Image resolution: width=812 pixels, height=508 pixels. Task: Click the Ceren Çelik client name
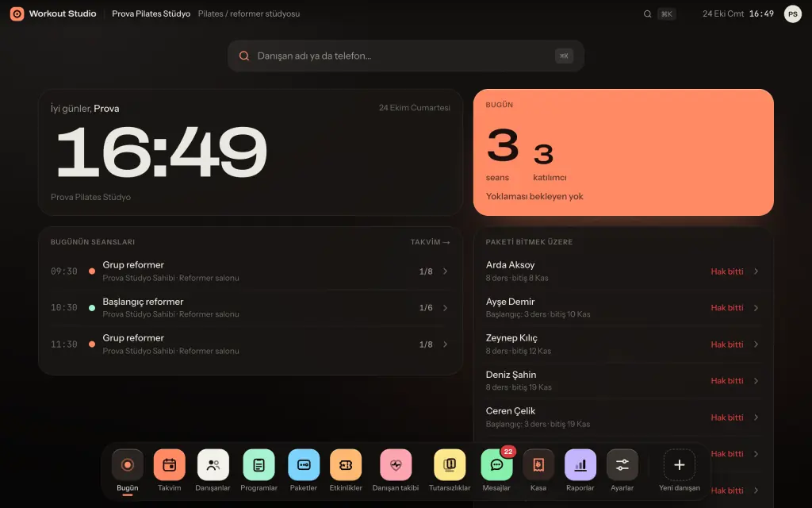pos(511,411)
